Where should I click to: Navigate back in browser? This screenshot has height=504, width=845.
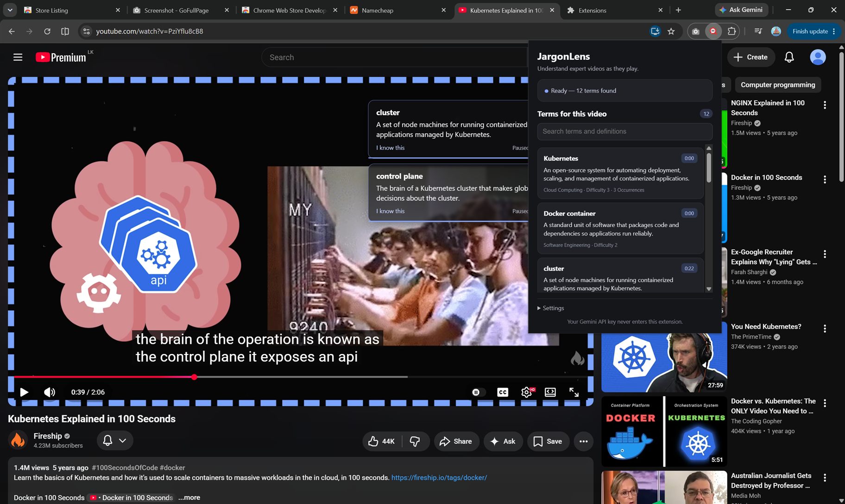(12, 31)
